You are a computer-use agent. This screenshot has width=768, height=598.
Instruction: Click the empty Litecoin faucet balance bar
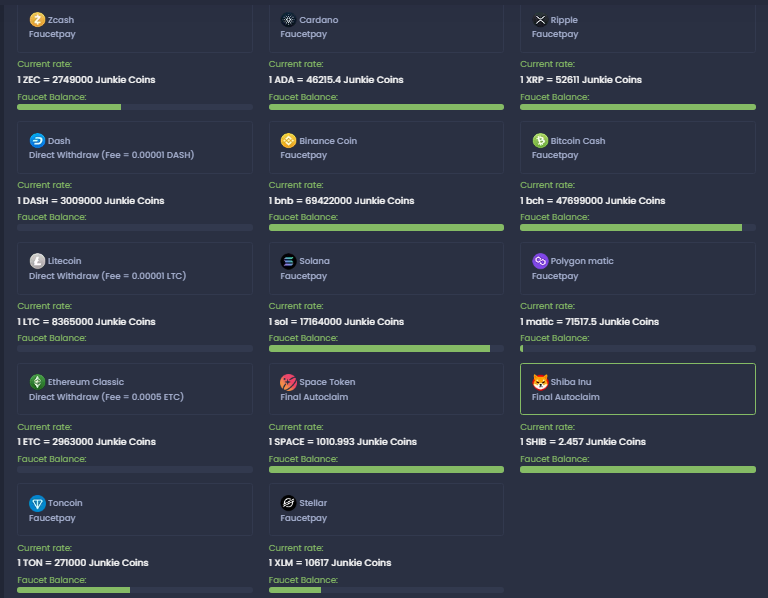135,348
